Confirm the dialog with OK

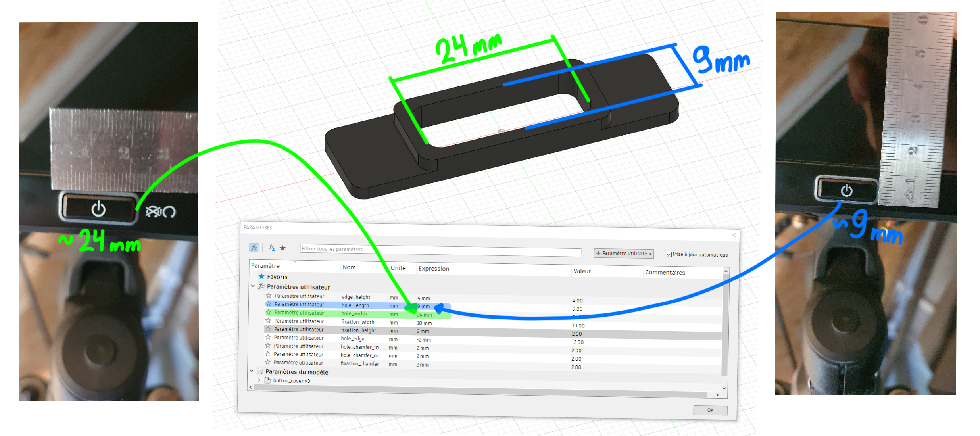click(710, 410)
